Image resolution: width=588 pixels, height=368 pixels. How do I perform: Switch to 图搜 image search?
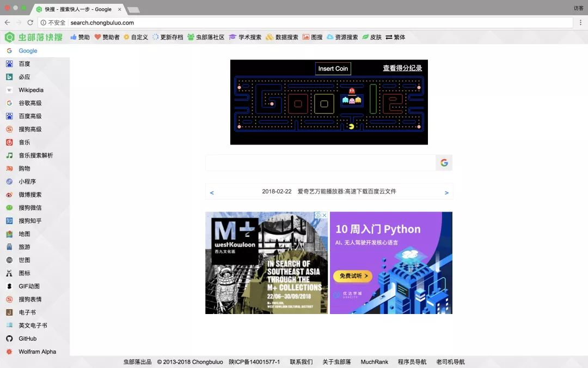(x=313, y=37)
